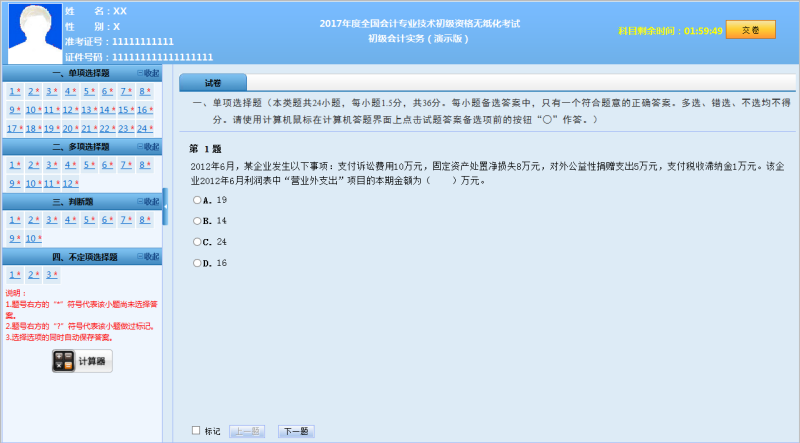This screenshot has width=800, height=443.
Task: Collapse the 多项选择题 section with 收起
Action: point(148,147)
